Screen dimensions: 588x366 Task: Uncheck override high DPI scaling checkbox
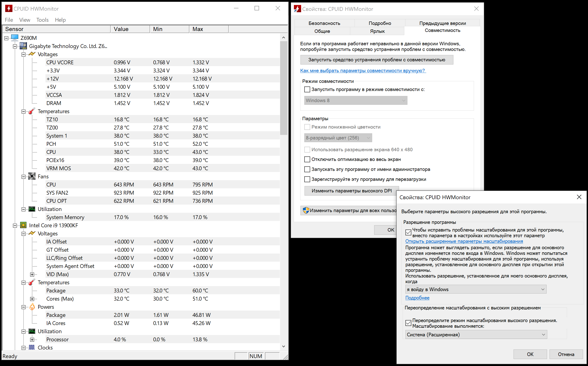[x=408, y=323]
